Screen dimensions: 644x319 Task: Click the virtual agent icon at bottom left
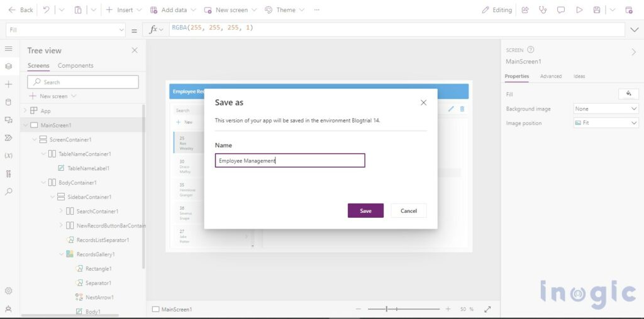tap(8, 309)
